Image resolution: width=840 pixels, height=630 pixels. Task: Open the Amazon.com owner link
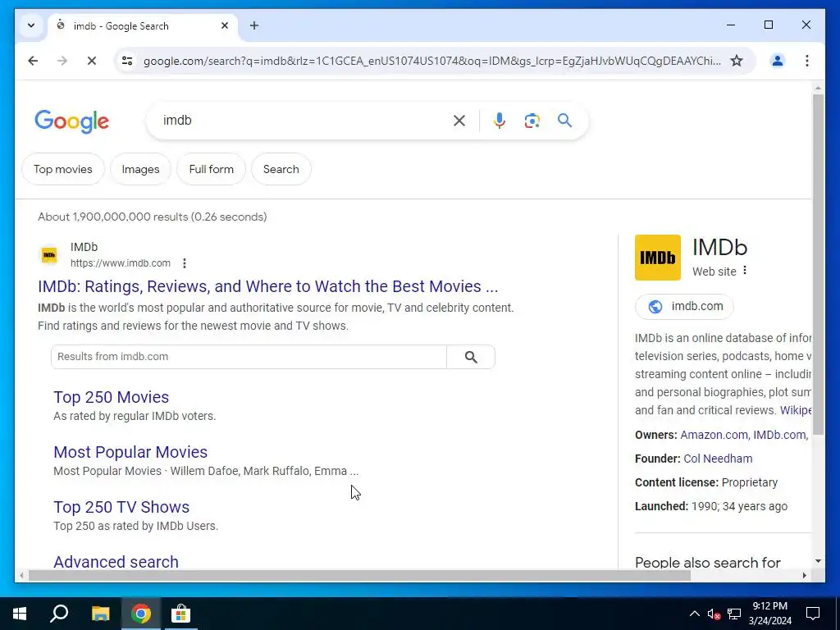point(714,435)
